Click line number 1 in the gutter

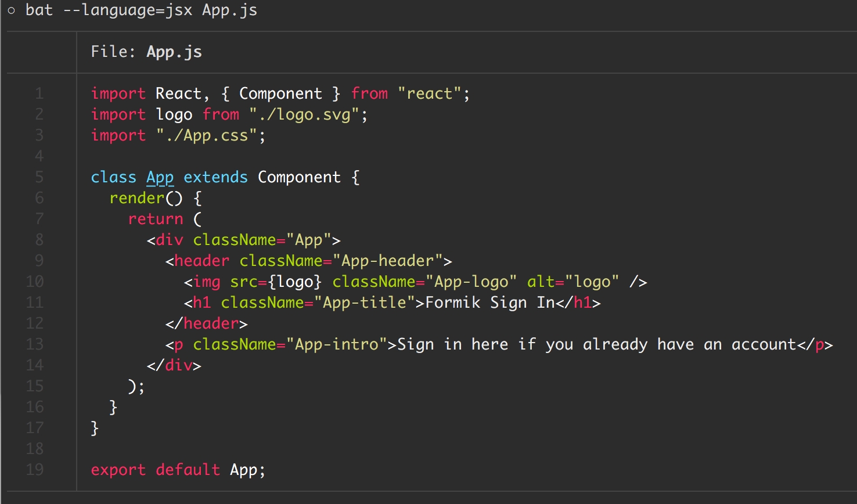tap(39, 93)
